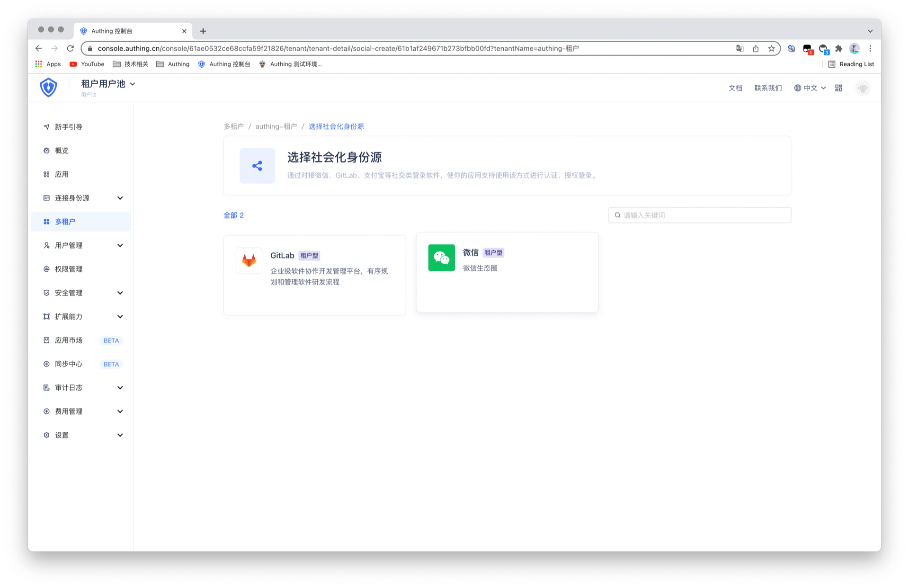
Task: Click the 文档 link in top bar
Action: tap(735, 88)
